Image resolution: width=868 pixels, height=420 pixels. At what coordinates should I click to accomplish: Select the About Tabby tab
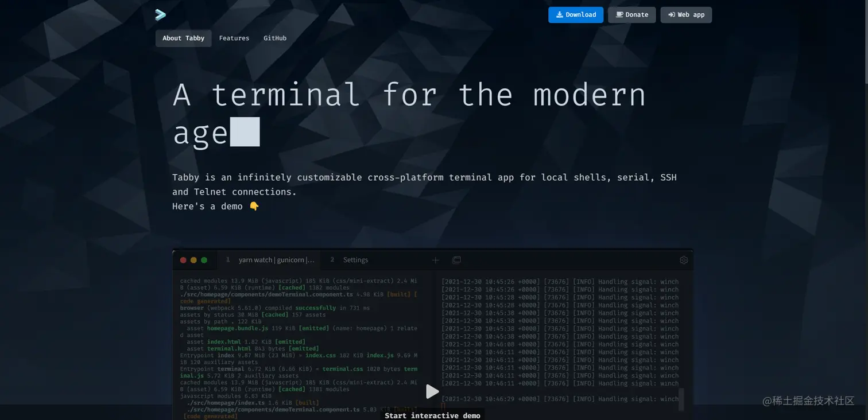pos(183,38)
